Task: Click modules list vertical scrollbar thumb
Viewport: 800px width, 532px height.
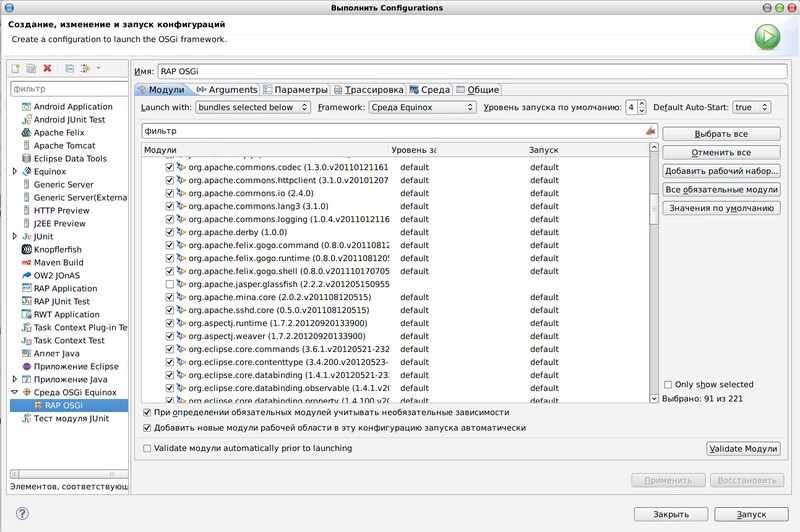Action: click(654, 209)
